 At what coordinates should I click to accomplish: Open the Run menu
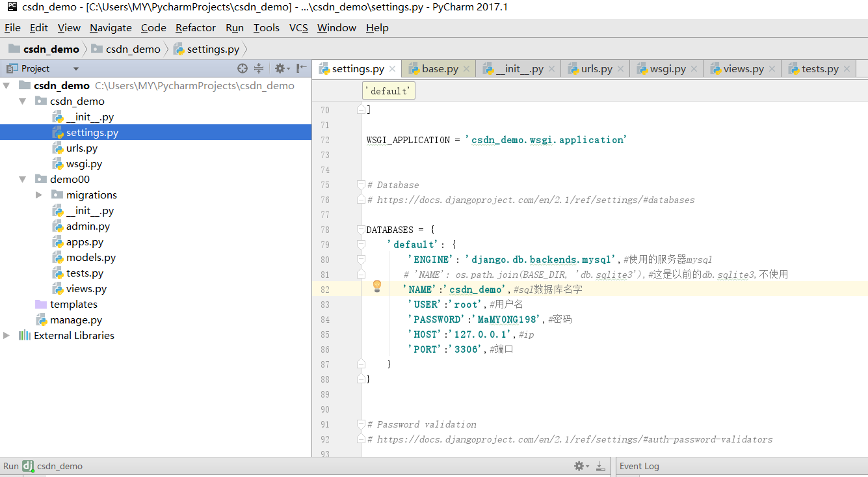click(235, 27)
